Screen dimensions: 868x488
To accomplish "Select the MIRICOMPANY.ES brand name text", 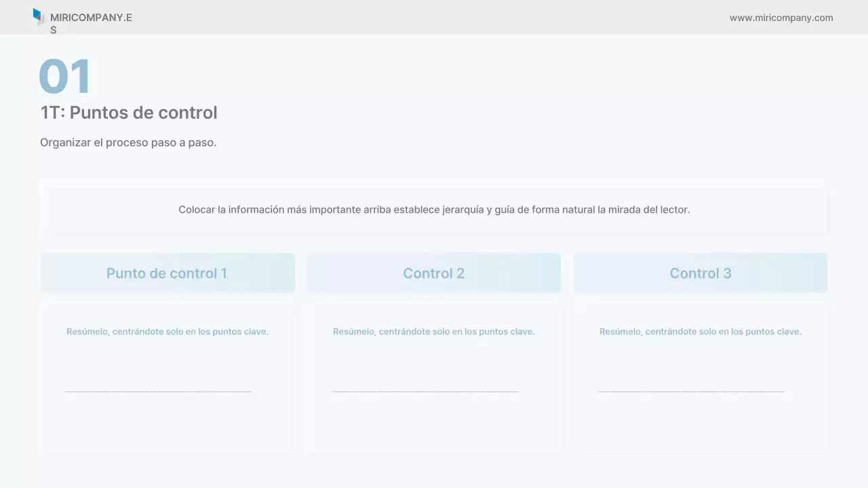I will (x=91, y=18).
